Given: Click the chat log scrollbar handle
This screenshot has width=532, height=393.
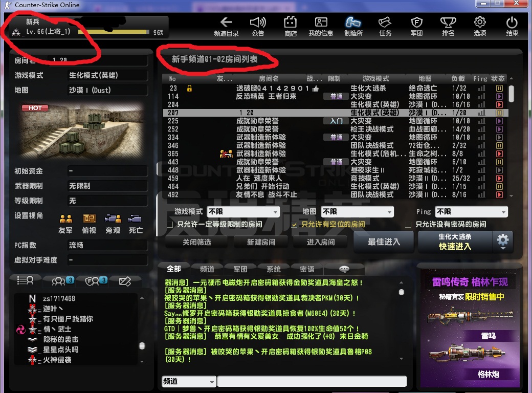Looking at the screenshot, I should (x=402, y=292).
